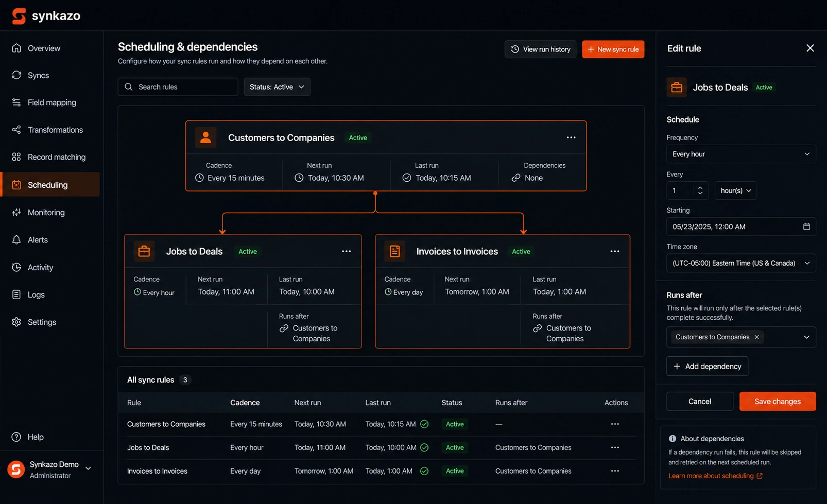
Task: Open the Status: Active filter dropdown
Action: (x=277, y=87)
